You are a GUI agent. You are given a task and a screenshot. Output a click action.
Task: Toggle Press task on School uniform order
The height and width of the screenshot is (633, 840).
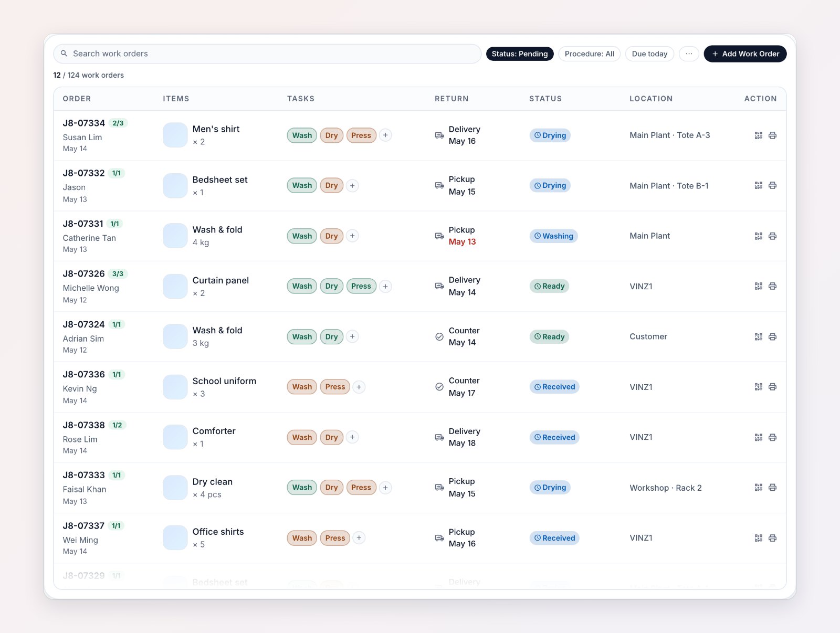tap(335, 387)
